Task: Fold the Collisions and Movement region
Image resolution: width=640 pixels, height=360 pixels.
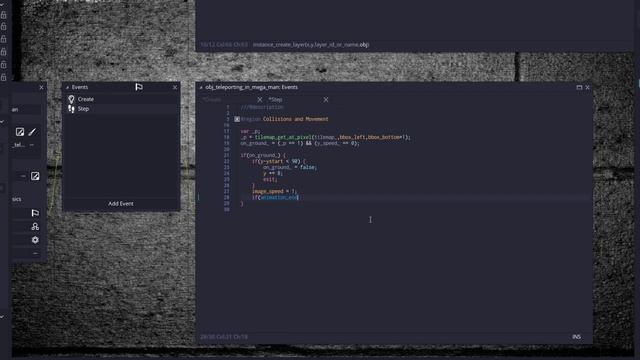Action: [x=237, y=119]
